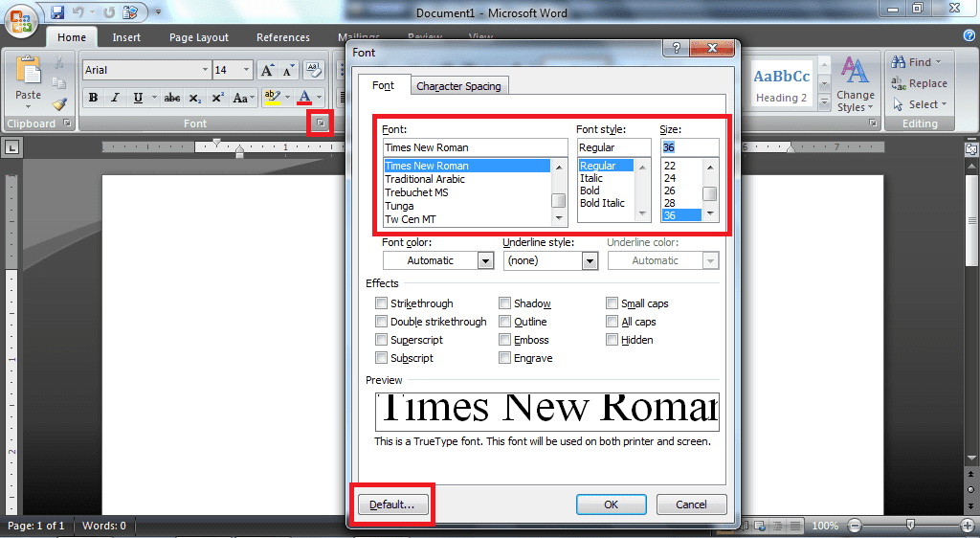Toggle Bold formatting in ribbon

93,98
